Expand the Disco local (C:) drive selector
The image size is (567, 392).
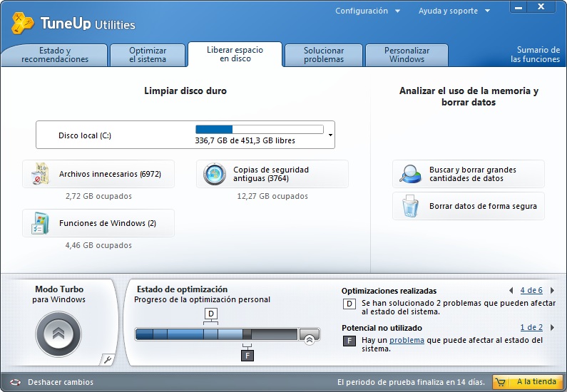330,135
